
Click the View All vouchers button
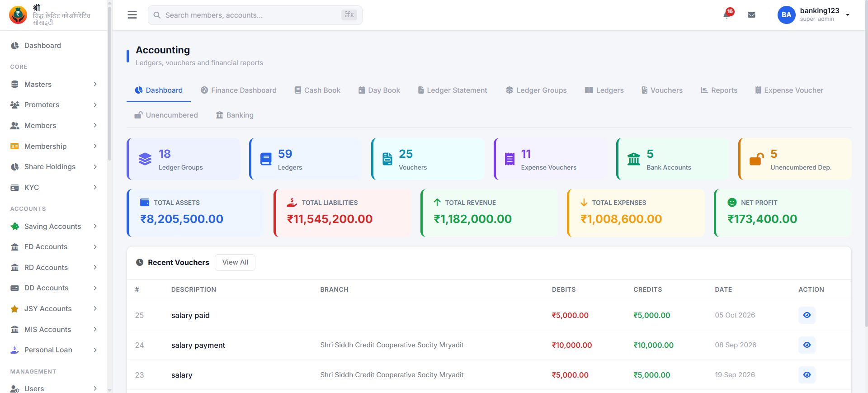tap(235, 262)
